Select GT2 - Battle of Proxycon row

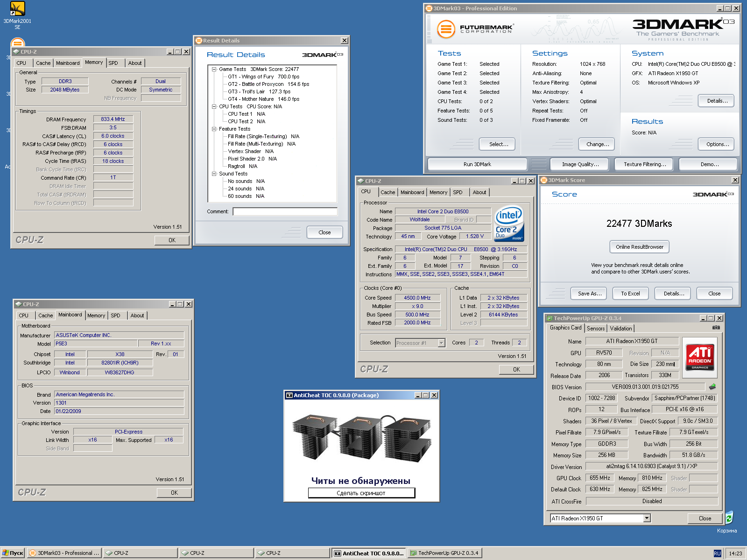pos(268,84)
